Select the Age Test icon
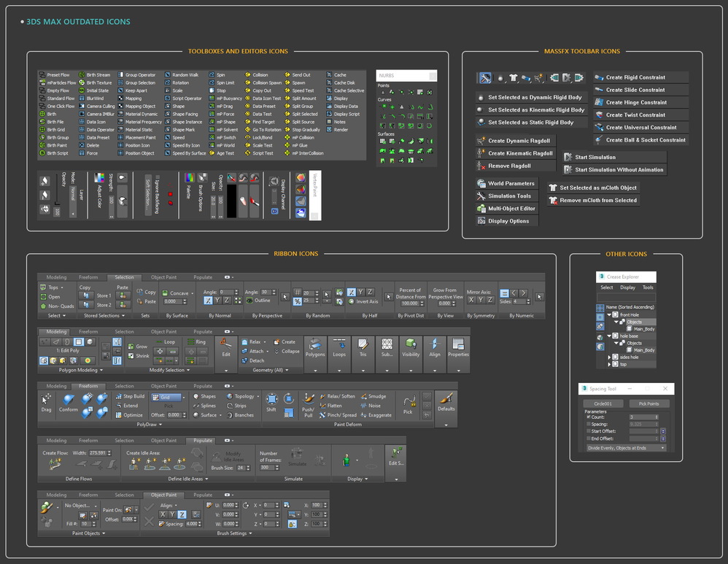Screen dimensions: 728x564 pos(212,153)
